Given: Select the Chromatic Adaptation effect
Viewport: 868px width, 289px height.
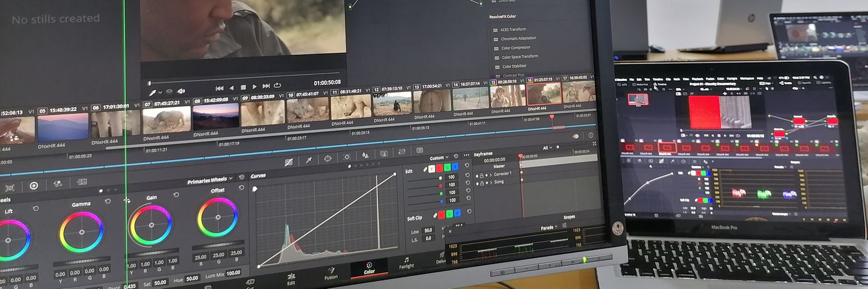Looking at the screenshot, I should 518,38.
